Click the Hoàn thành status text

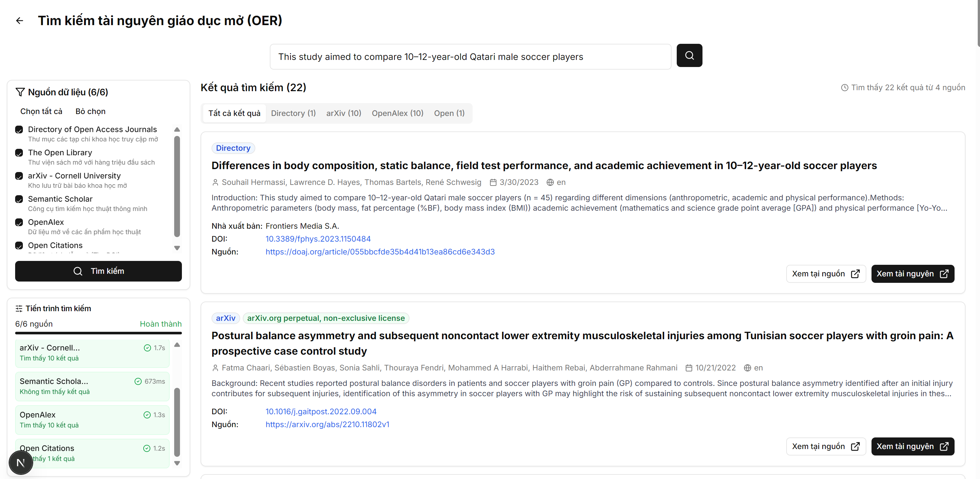click(161, 324)
